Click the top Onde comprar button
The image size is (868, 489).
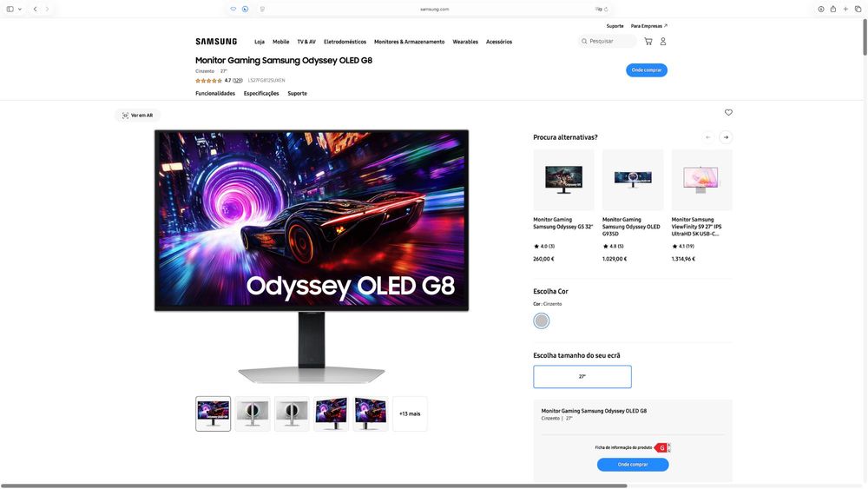(647, 69)
